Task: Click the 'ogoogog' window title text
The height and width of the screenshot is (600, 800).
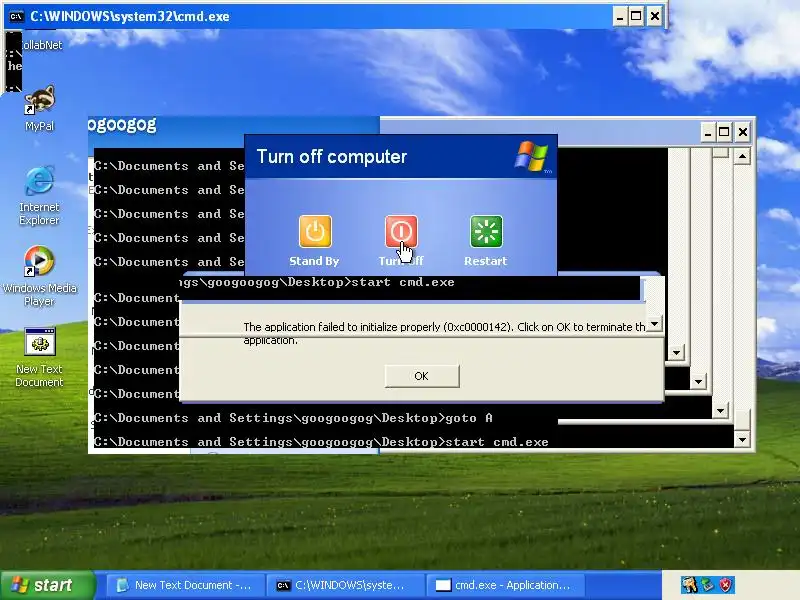Action: 122,124
